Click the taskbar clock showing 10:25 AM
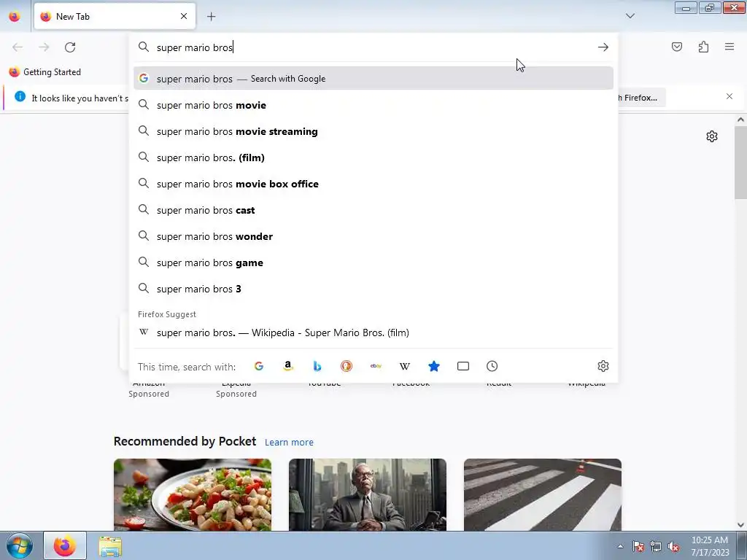 click(x=710, y=546)
